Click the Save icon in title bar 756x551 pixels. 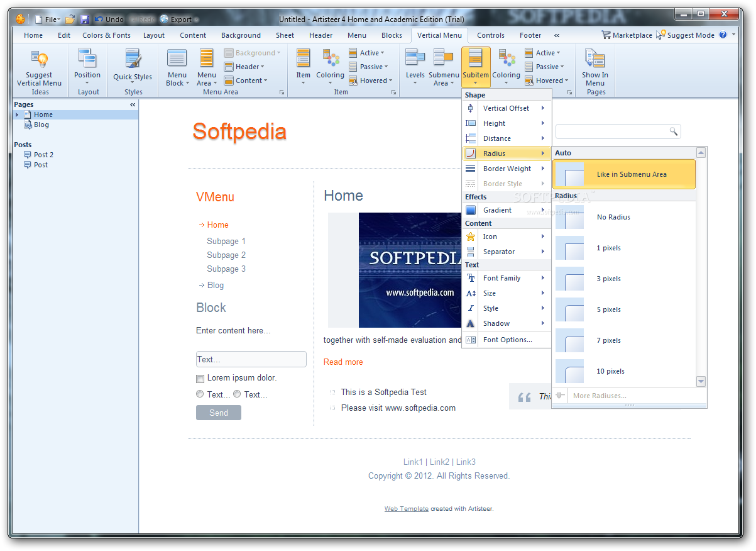(x=85, y=19)
